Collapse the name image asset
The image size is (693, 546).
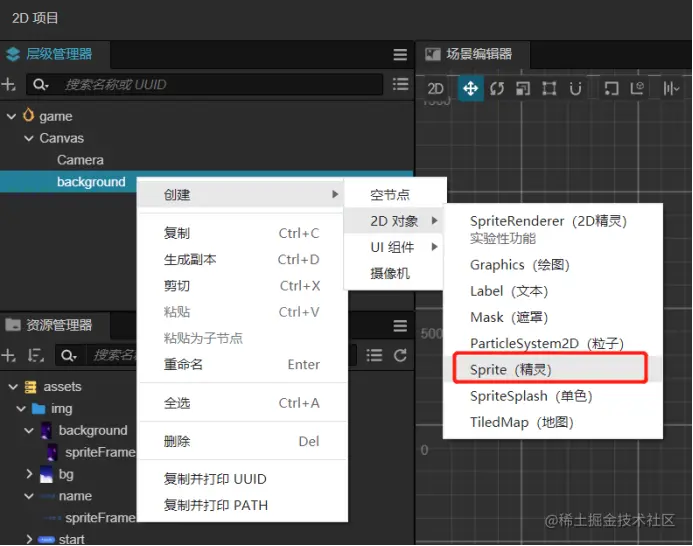tap(29, 496)
